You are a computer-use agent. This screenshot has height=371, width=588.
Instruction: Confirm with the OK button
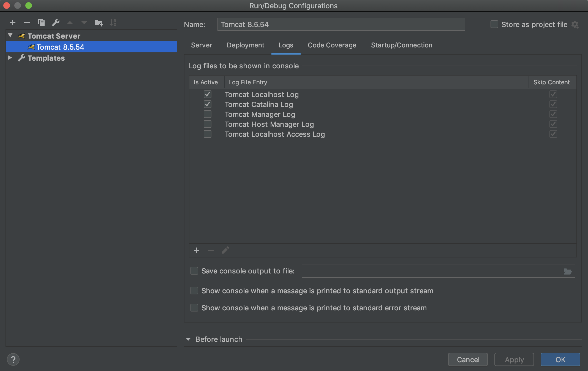point(560,359)
